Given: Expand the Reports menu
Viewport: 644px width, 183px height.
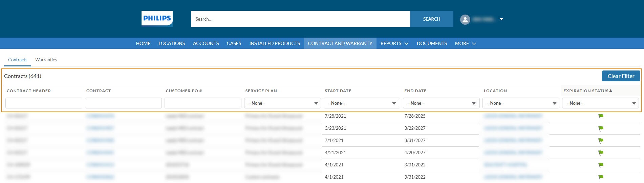Looking at the screenshot, I should pos(394,43).
